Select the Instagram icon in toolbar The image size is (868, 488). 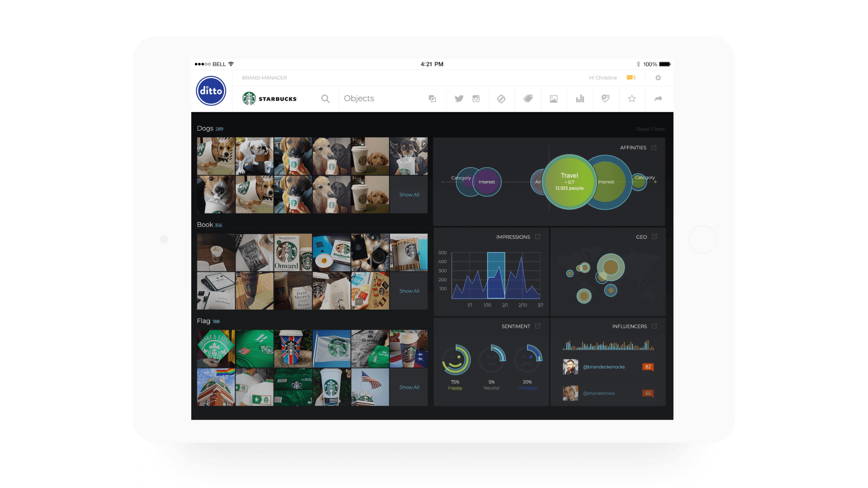coord(476,98)
